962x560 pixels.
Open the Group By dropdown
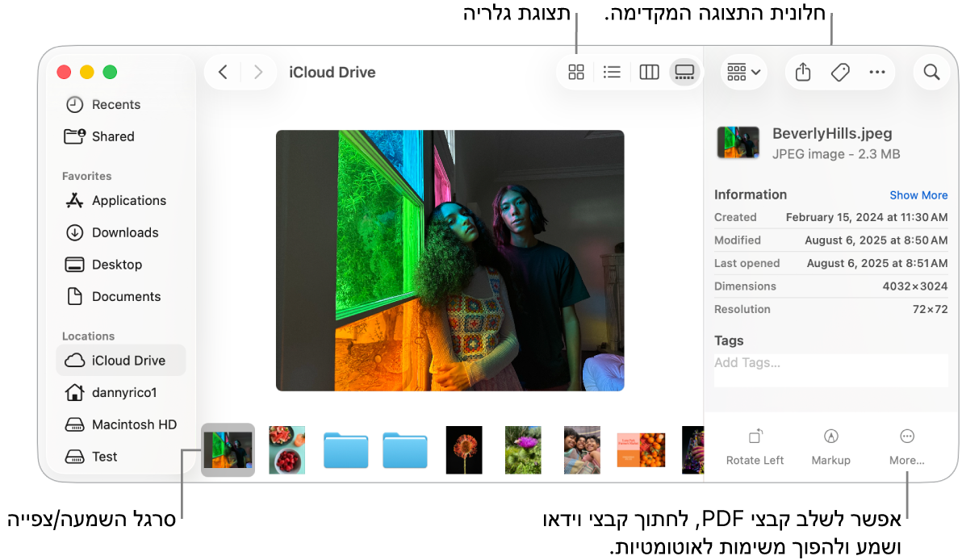[743, 73]
